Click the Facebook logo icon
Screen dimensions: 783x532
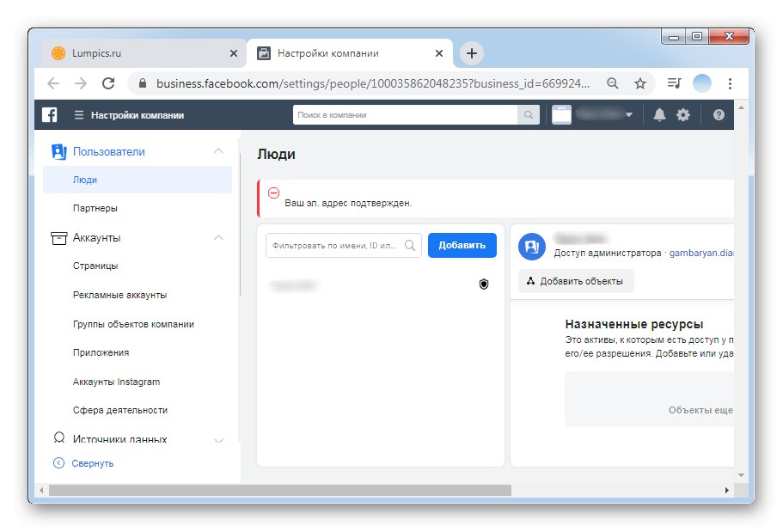(x=49, y=115)
